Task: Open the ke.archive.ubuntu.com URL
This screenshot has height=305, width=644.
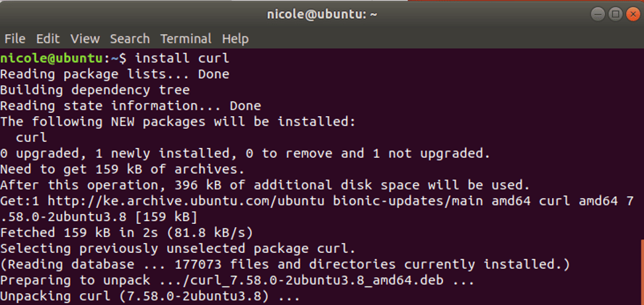Action: point(186,201)
